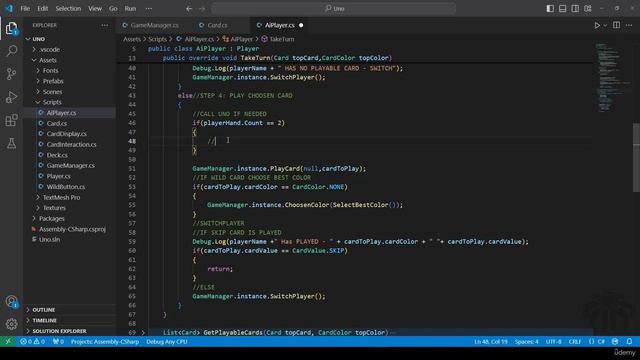
Task: Split the editor to the right
Action: click(x=616, y=25)
